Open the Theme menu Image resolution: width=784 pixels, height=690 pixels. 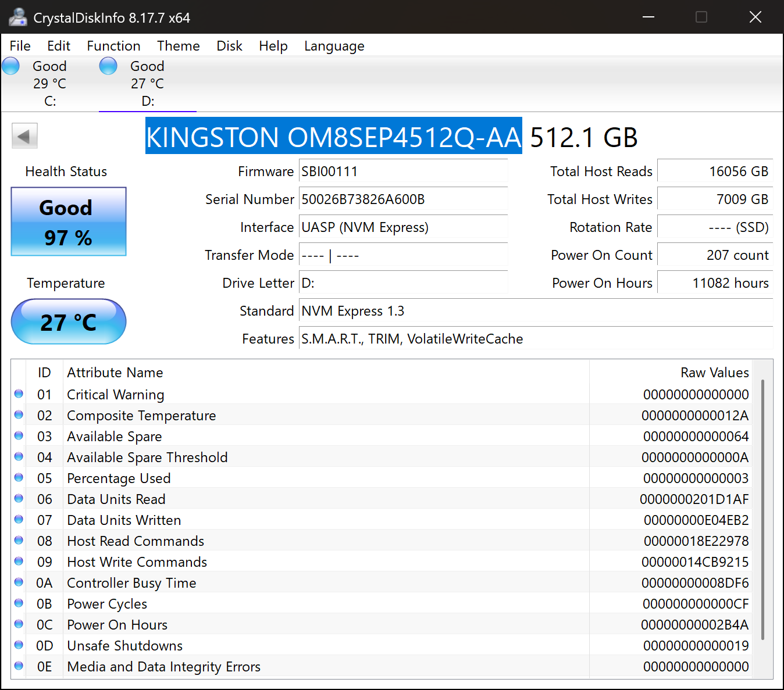click(178, 46)
